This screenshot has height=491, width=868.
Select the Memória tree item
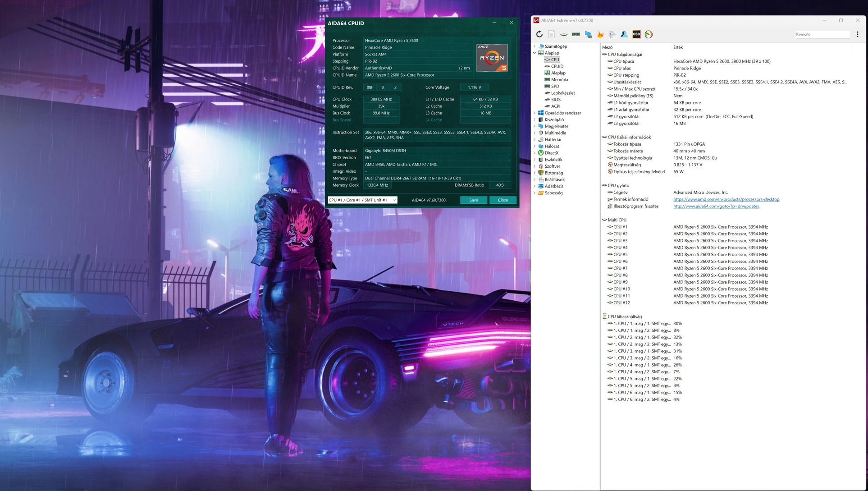pos(559,79)
